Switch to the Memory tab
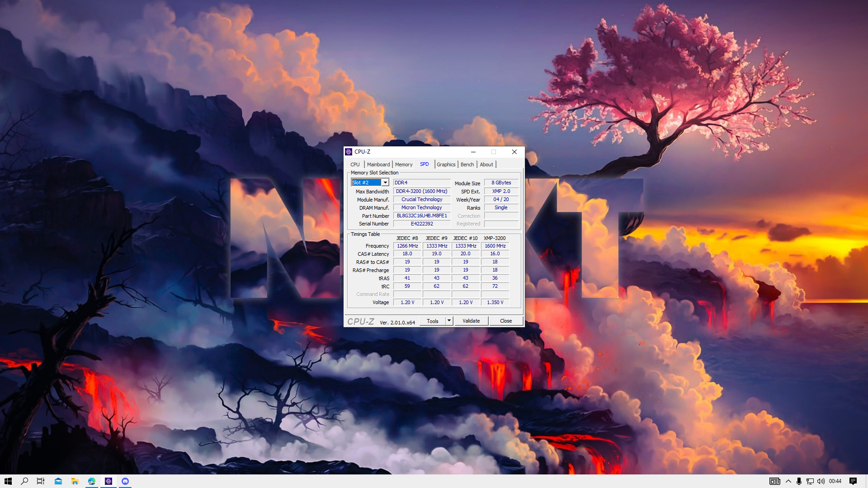Image resolution: width=868 pixels, height=488 pixels. pos(403,164)
